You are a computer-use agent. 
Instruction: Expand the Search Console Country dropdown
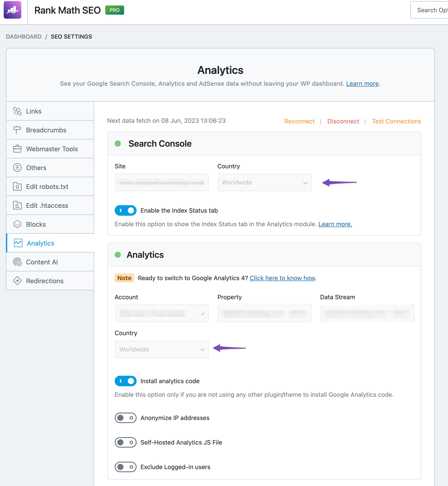pyautogui.click(x=264, y=182)
